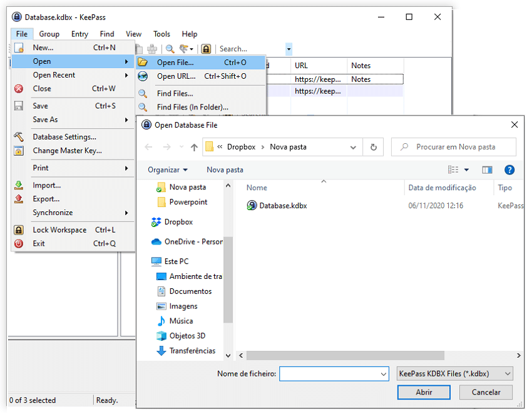Viewport: 532px width, 419px height.
Task: Click the Open URL globe icon
Action: 143,76
